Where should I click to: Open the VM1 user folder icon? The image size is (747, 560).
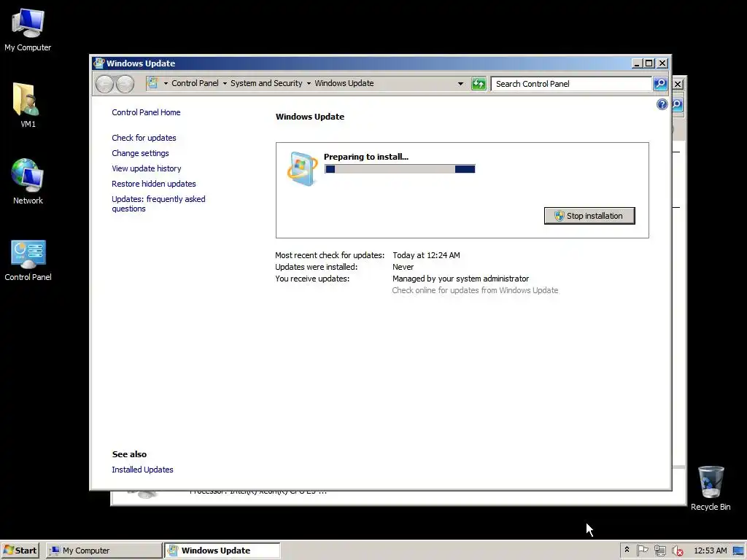click(27, 105)
